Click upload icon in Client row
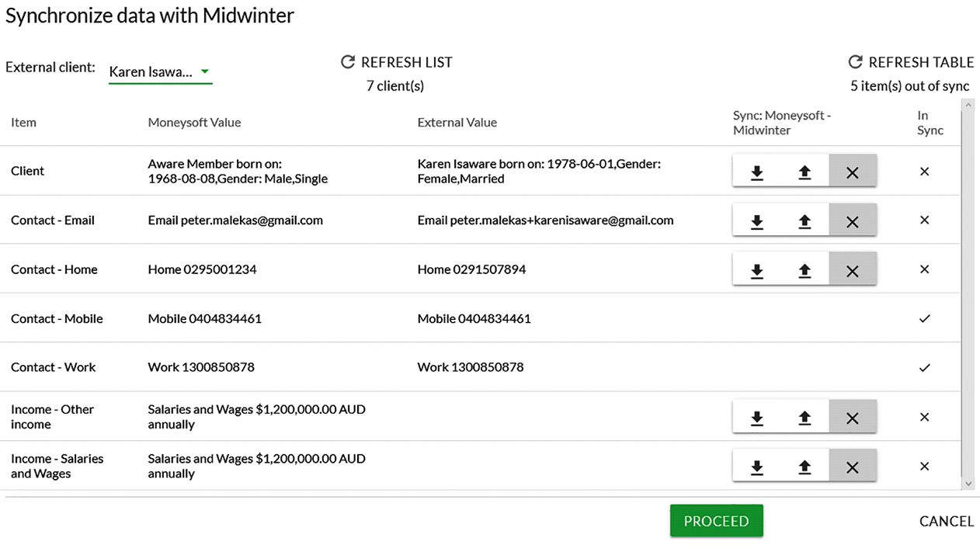 coord(805,172)
